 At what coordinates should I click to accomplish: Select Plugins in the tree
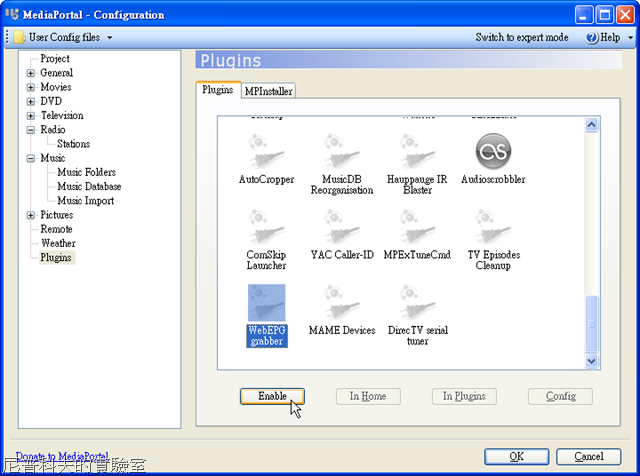point(56,258)
